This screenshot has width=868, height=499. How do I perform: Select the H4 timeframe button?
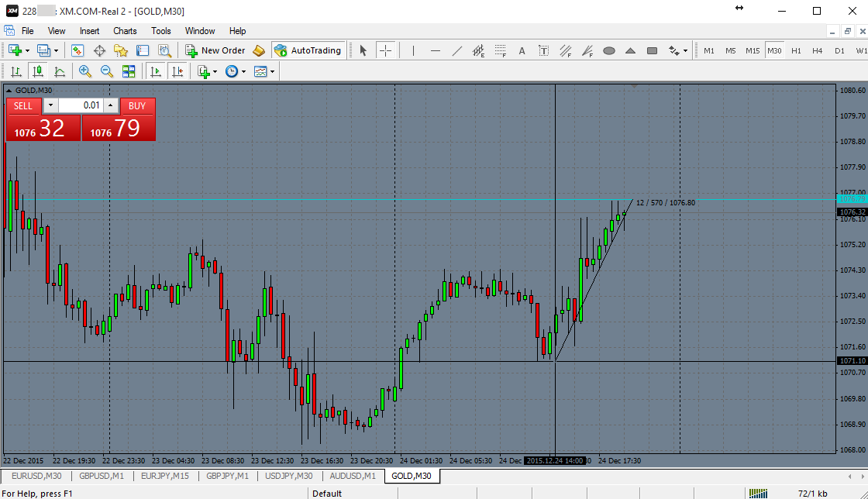point(817,50)
